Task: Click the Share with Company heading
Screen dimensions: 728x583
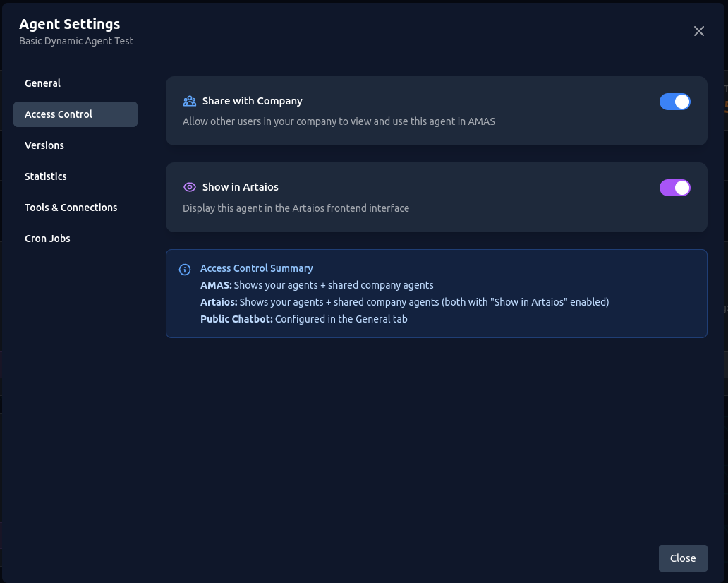Action: pyautogui.click(x=252, y=101)
